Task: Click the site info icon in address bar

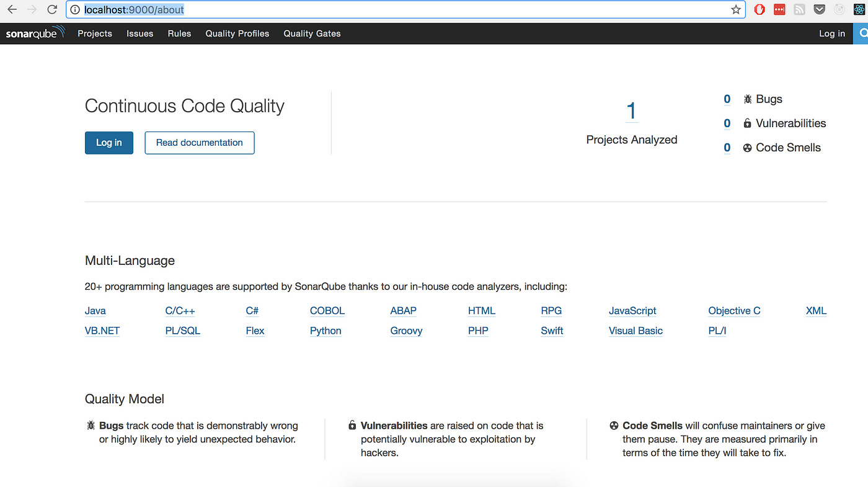Action: pyautogui.click(x=75, y=9)
